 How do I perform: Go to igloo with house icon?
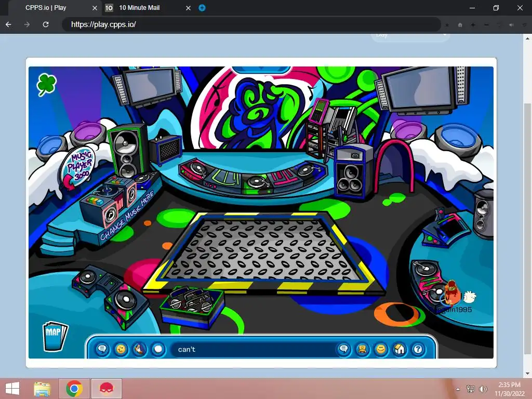[400, 349]
